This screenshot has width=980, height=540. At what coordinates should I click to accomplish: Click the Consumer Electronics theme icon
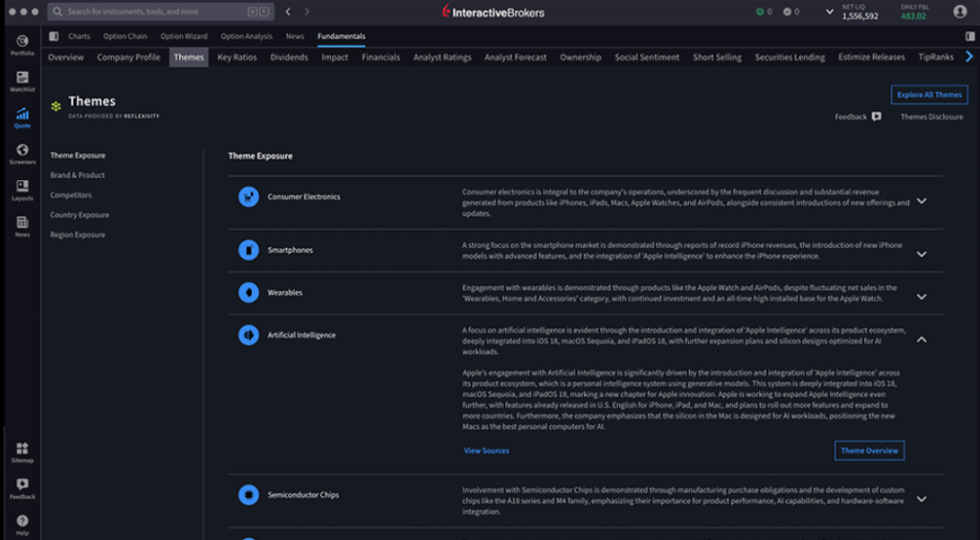[249, 197]
